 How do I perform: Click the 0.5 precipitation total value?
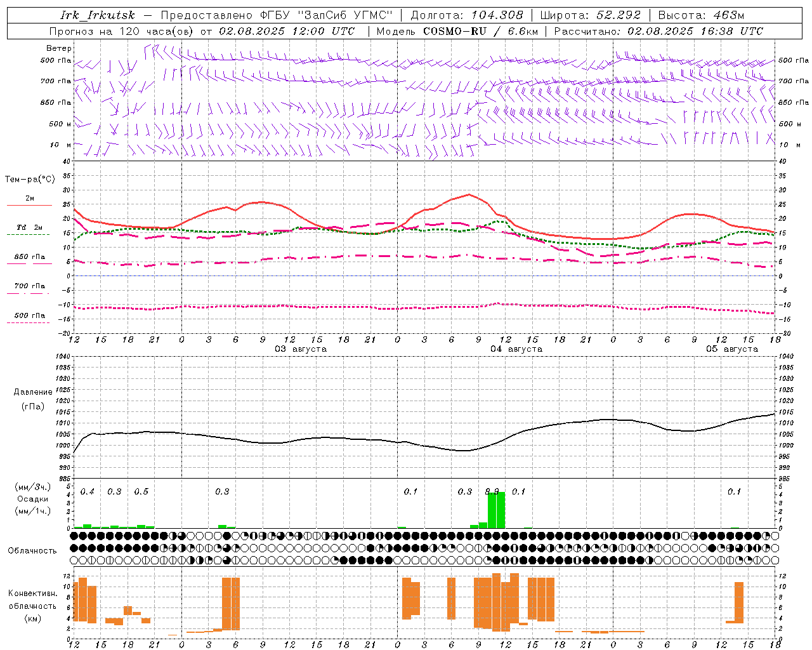pos(141,492)
